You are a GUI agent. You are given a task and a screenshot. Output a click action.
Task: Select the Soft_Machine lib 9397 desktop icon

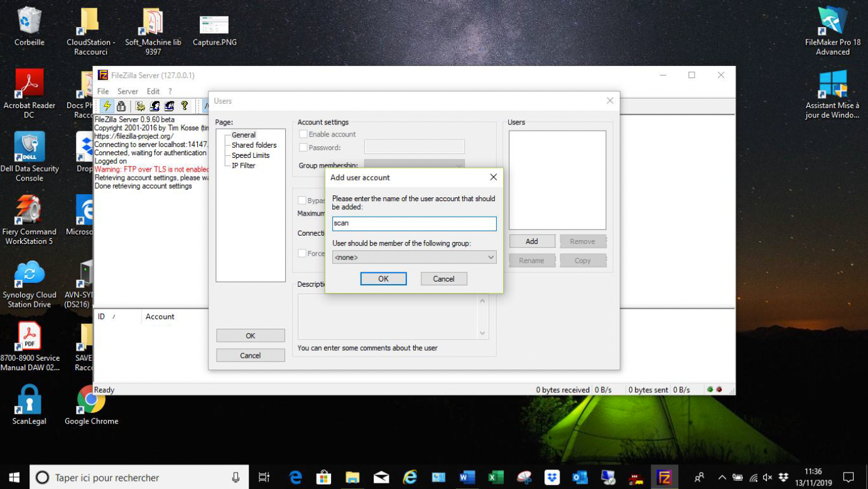point(153,31)
